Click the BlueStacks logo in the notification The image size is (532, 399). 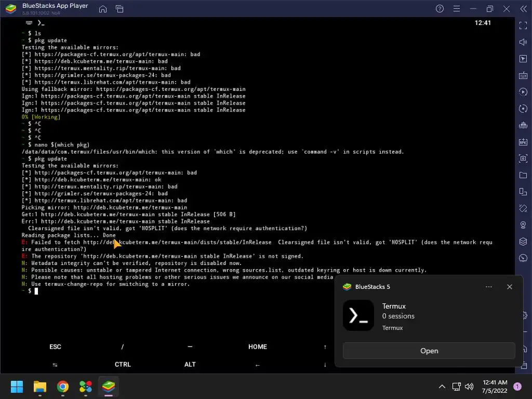click(347, 287)
